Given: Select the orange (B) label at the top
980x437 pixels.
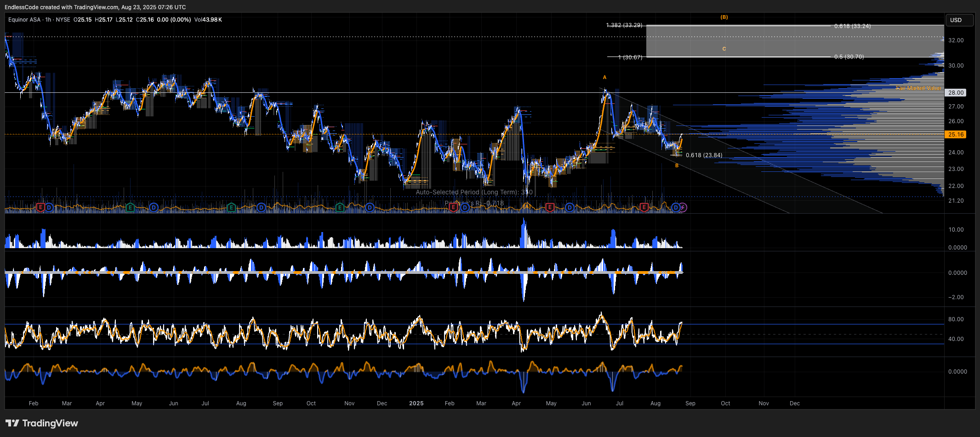Looking at the screenshot, I should pos(724,17).
